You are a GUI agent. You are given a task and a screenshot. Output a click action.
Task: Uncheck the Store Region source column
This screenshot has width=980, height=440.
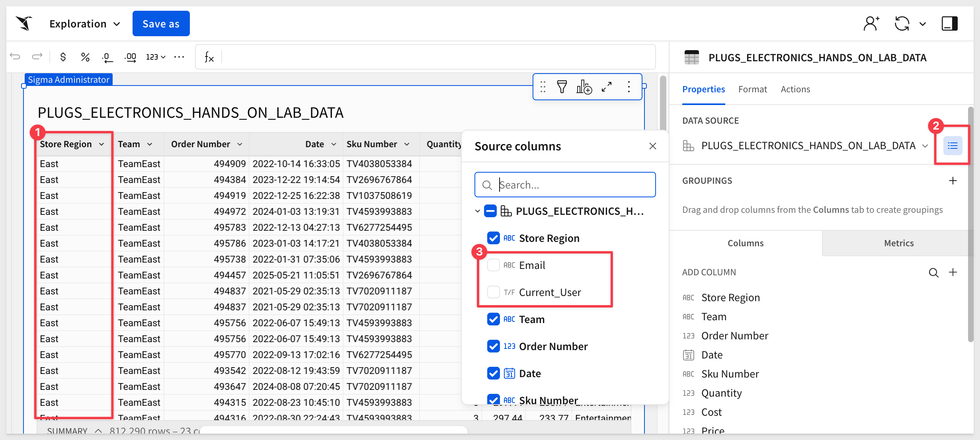pos(494,238)
